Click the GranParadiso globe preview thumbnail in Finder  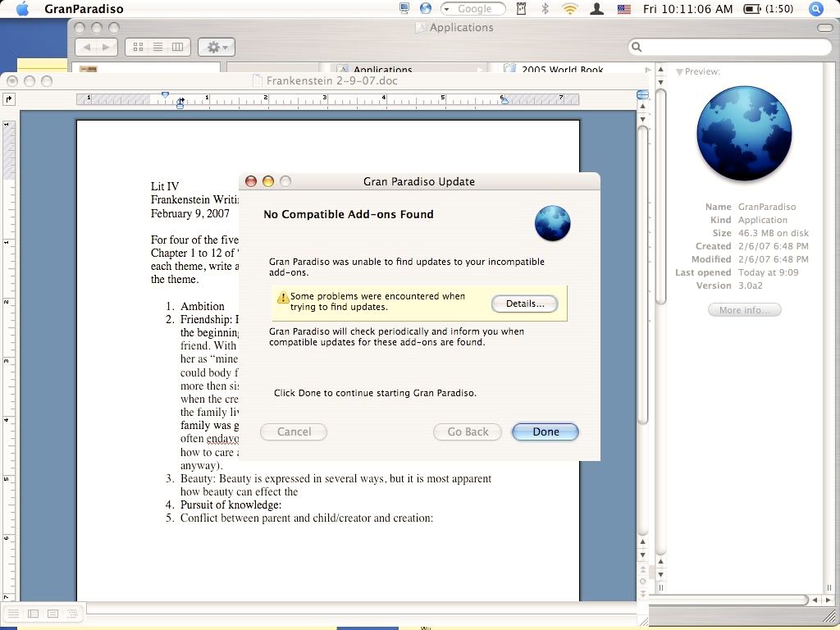pyautogui.click(x=744, y=134)
